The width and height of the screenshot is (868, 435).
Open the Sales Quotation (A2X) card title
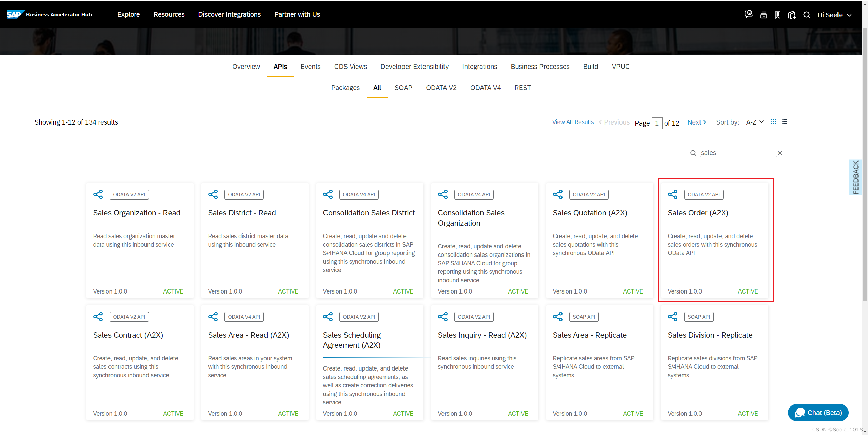click(x=590, y=213)
